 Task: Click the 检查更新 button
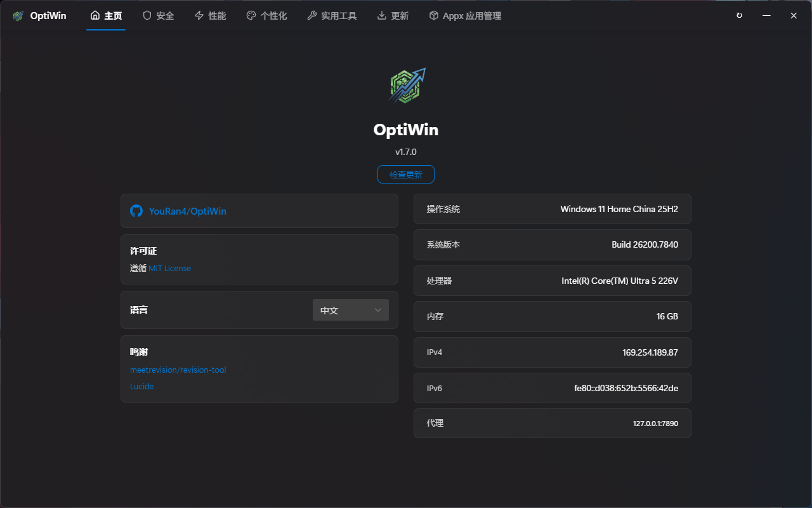406,175
